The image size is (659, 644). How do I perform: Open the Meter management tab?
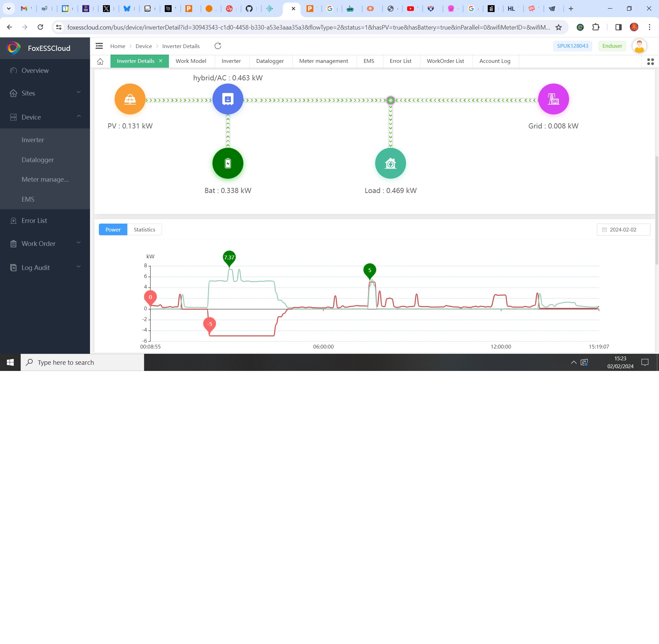323,61
